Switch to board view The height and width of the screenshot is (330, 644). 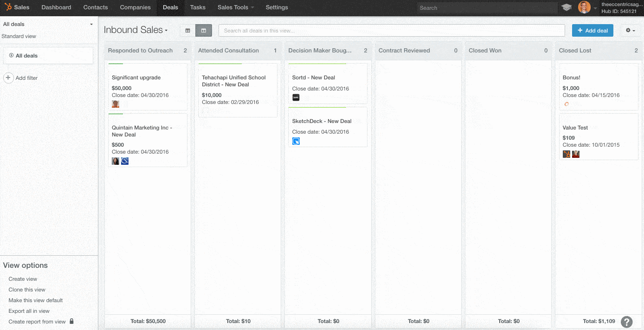pos(204,31)
